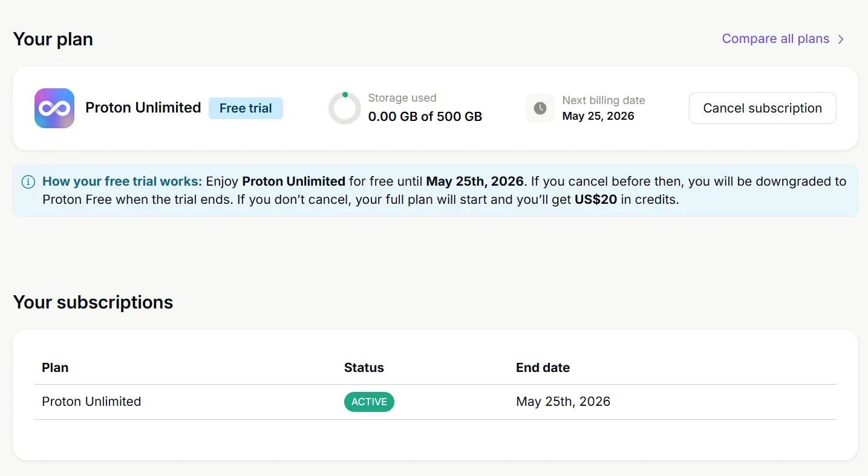The height and width of the screenshot is (476, 868).
Task: Click the May 25, 2026 next billing date
Action: click(598, 116)
